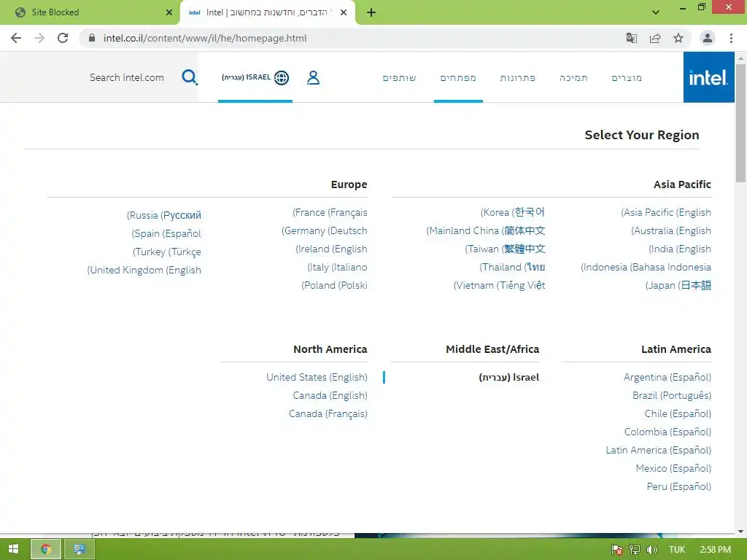This screenshot has height=560, width=747.
Task: Select Poland (Polski) region
Action: tap(334, 285)
